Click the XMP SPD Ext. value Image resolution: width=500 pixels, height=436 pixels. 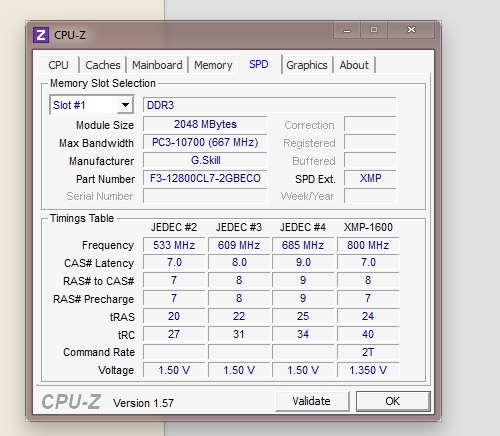pos(370,178)
